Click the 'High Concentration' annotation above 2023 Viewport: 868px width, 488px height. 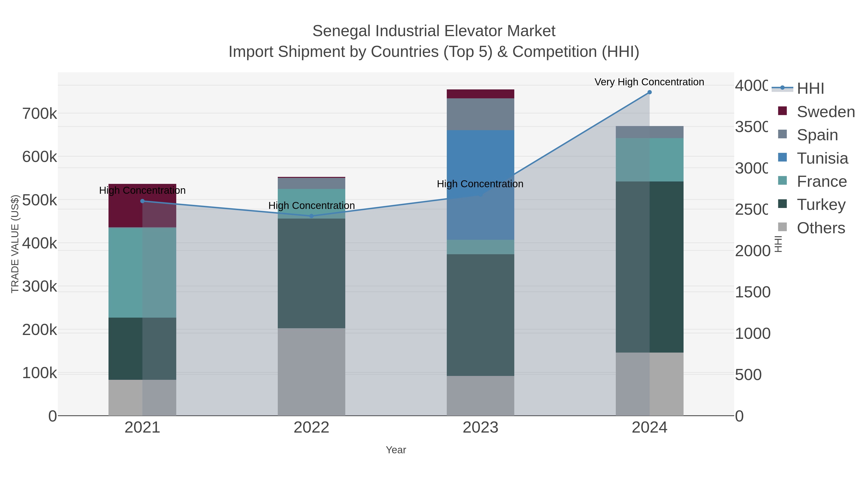tap(480, 184)
